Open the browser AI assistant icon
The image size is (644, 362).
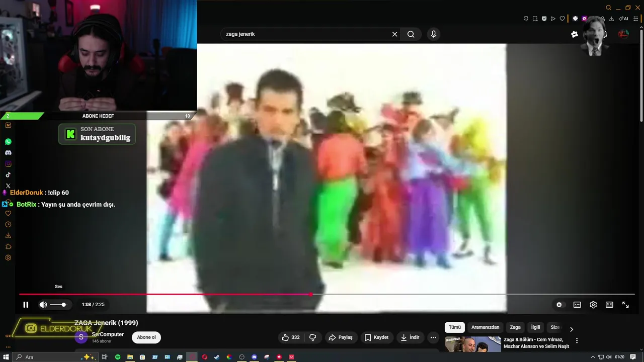pos(623,19)
